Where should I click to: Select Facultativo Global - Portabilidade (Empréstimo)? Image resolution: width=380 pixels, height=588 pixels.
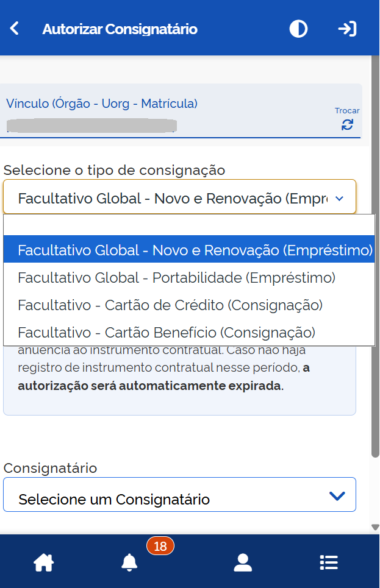189,277
